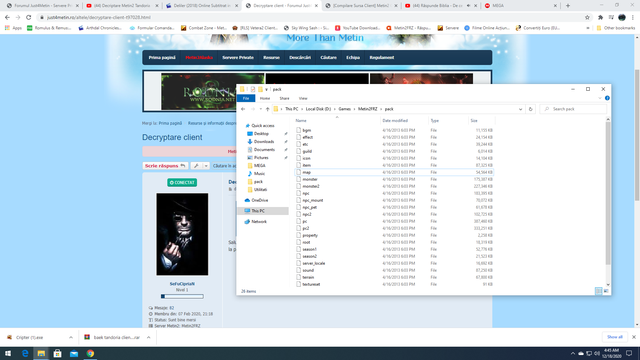The image size is (640, 360).
Task: Customize quick access toolbar dropdown arrow
Action: (267, 89)
